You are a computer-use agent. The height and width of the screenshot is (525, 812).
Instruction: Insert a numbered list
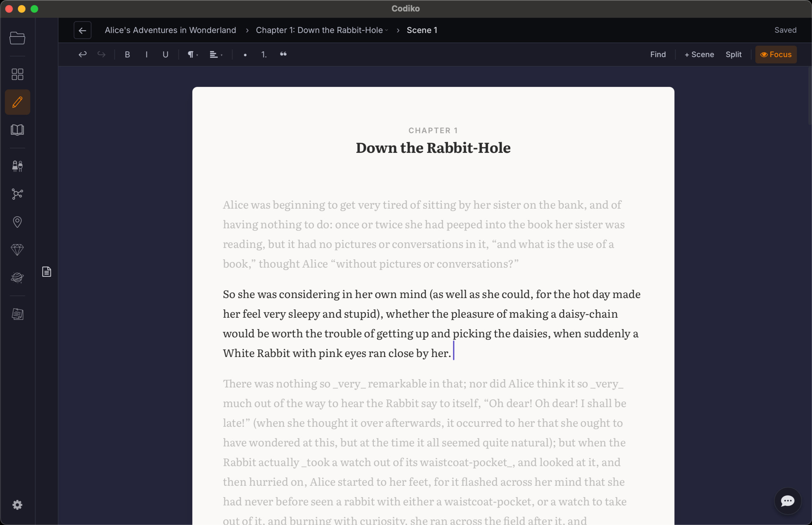pos(264,55)
